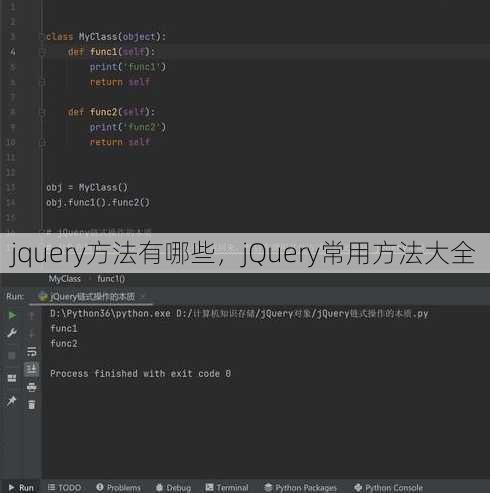Image resolution: width=490 pixels, height=493 pixels.
Task: Open the Terminal tool window tab
Action: (x=227, y=487)
